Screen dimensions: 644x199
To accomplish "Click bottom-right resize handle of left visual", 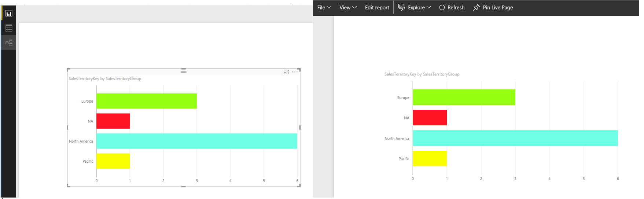I will 299,185.
